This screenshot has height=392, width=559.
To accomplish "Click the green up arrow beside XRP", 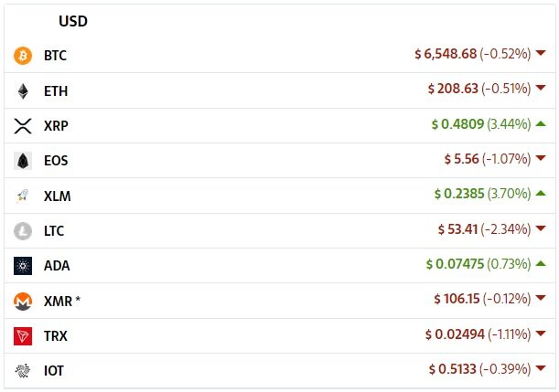I will tap(541, 123).
